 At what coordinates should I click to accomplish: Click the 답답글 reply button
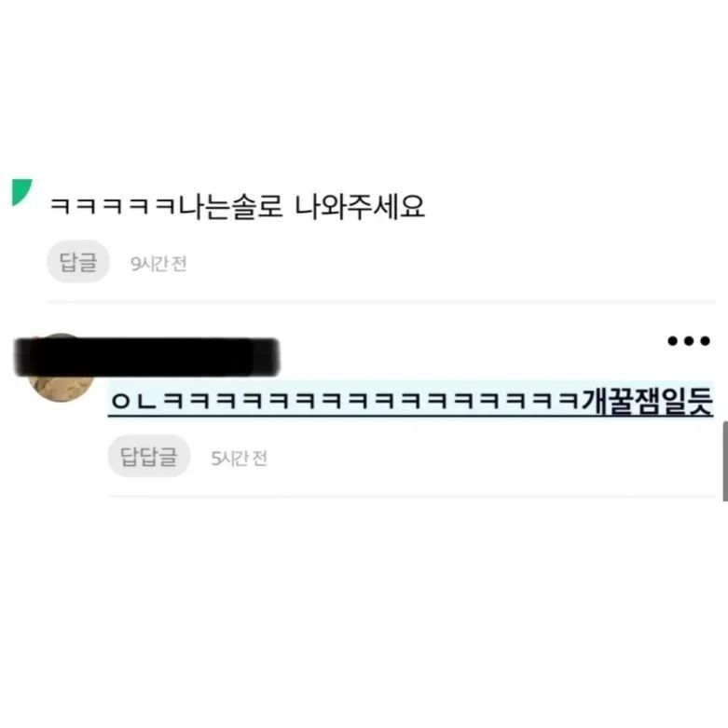click(149, 456)
